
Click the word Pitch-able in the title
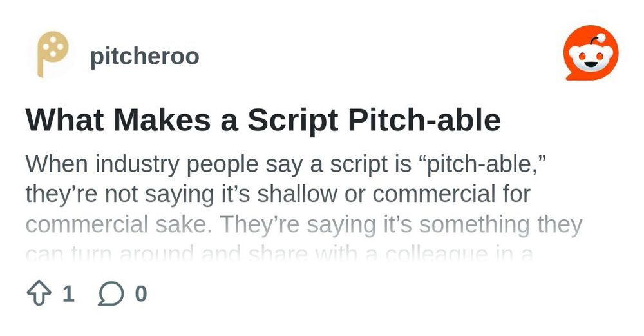click(x=424, y=120)
